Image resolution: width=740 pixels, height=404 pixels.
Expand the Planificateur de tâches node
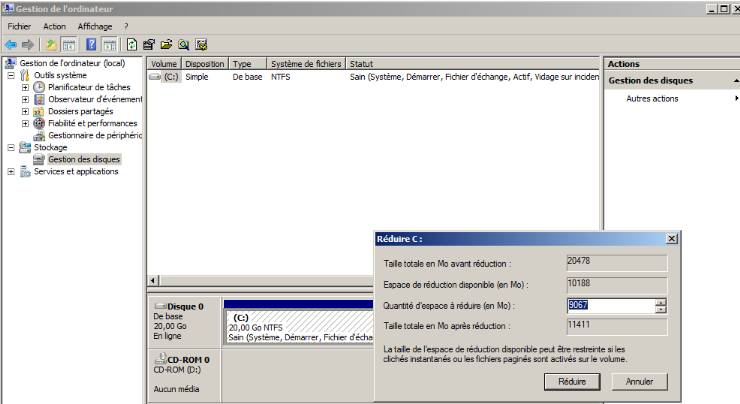[x=25, y=87]
